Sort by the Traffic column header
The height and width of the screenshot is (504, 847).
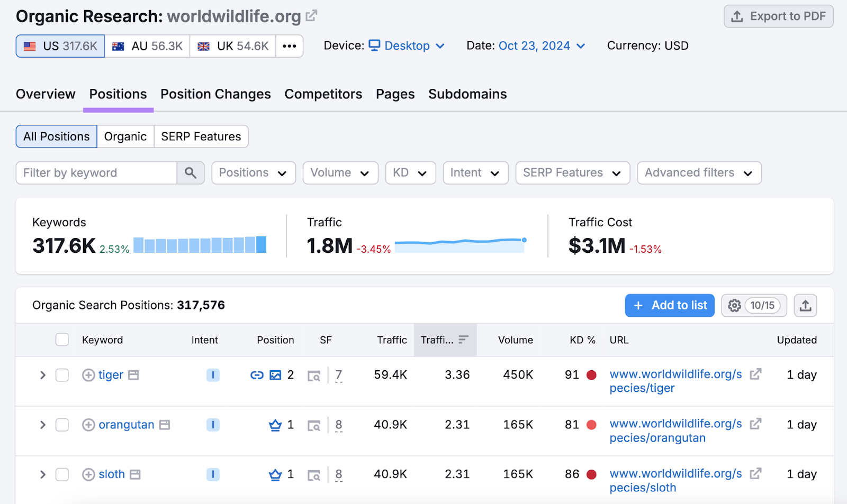click(x=392, y=340)
